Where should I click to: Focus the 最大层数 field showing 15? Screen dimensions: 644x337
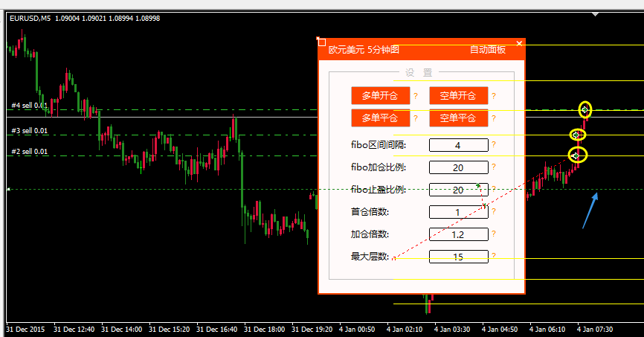(458, 257)
